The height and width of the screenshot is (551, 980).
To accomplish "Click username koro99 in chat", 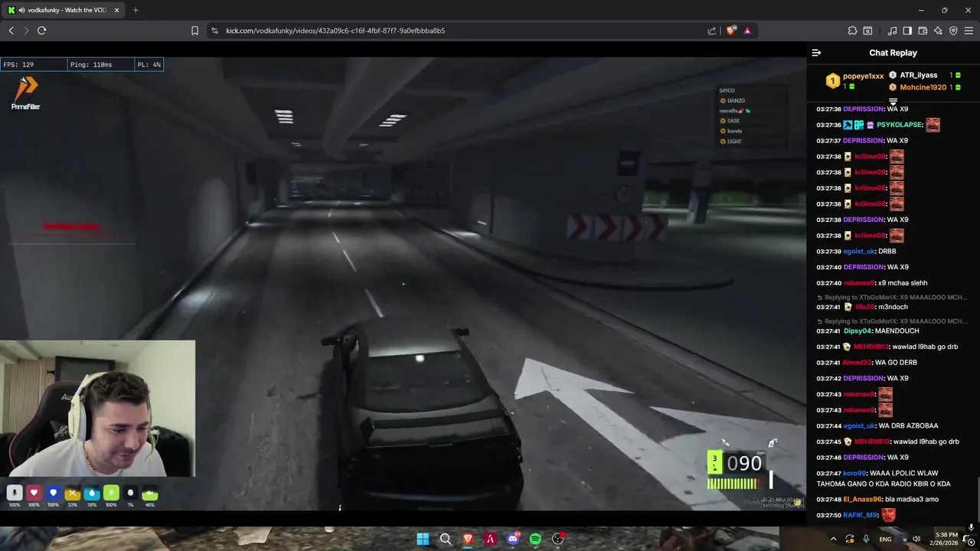I will click(x=854, y=473).
